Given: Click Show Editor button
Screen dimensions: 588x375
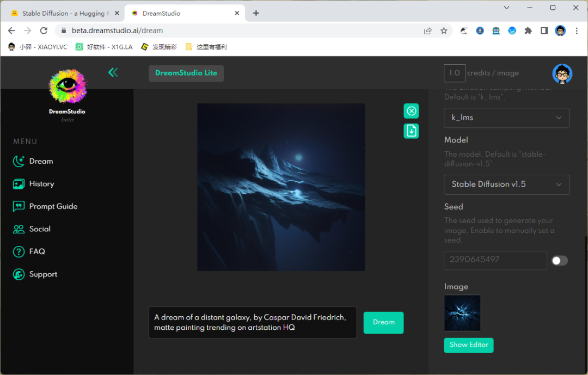Looking at the screenshot, I should click(x=468, y=345).
